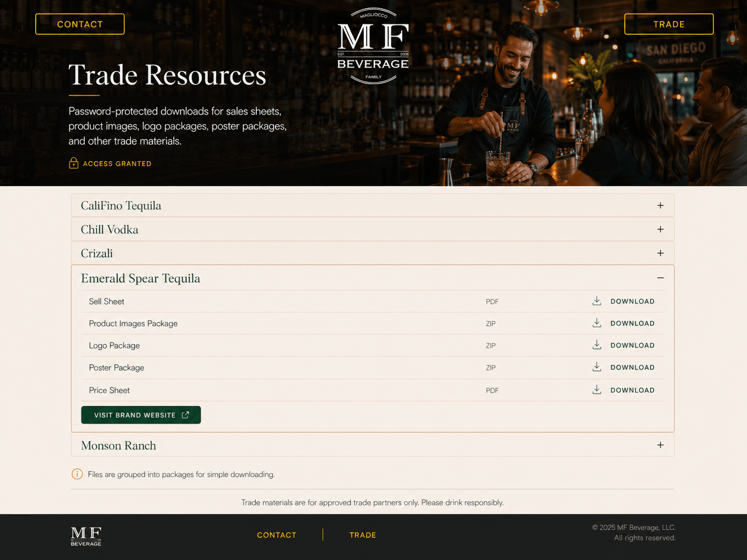Click the download icon for Product Images Package
The height and width of the screenshot is (560, 747).
pyautogui.click(x=597, y=323)
